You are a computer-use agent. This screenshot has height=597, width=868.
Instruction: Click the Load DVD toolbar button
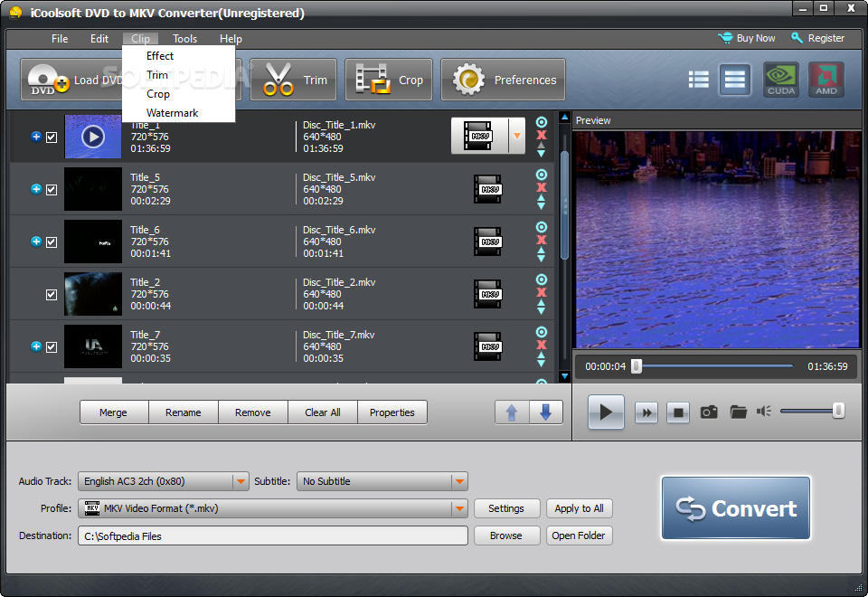72,80
